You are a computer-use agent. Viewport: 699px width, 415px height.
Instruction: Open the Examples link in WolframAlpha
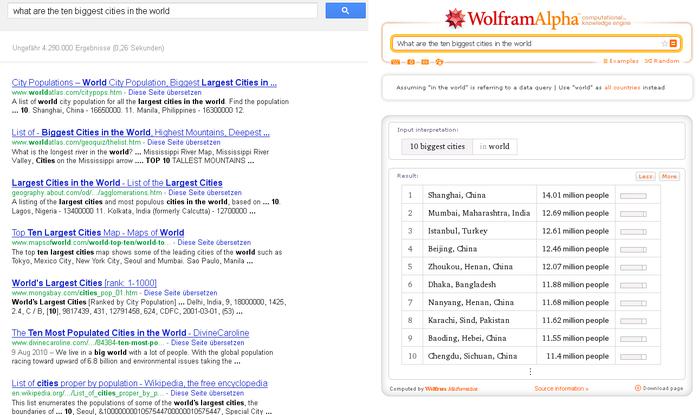click(621, 61)
